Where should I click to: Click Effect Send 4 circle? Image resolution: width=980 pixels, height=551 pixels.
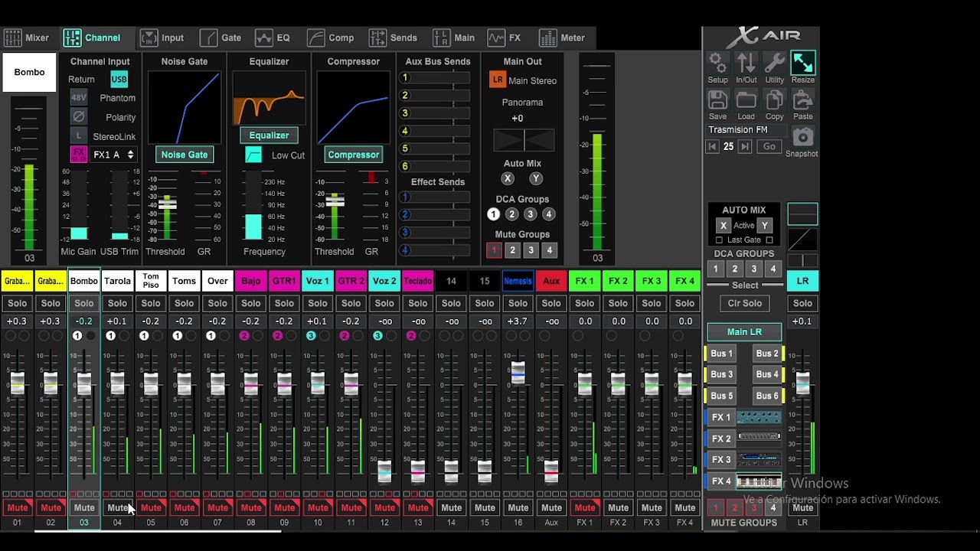coord(405,250)
